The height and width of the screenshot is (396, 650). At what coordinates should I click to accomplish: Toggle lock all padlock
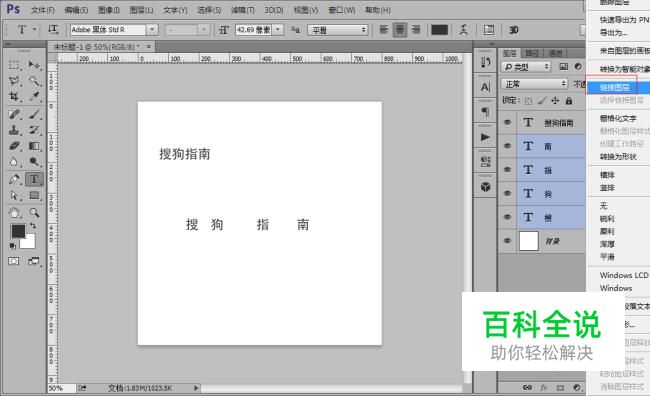[569, 101]
